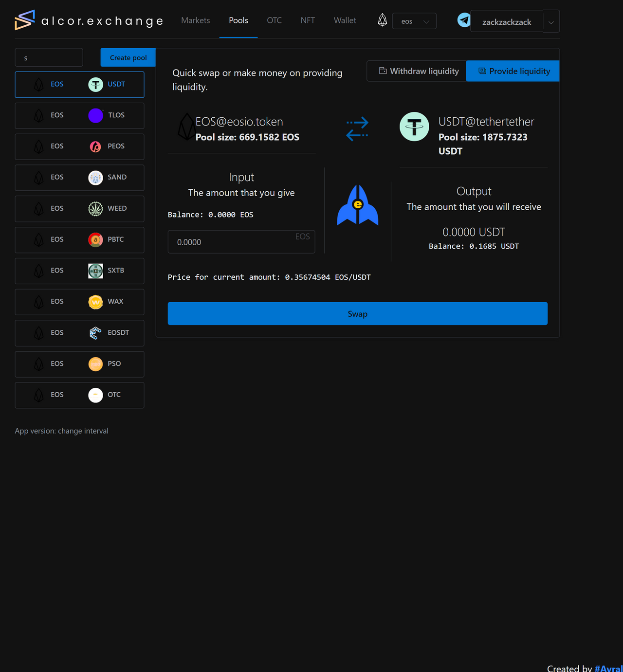Viewport: 623px width, 672px height.
Task: Click the WAX token icon
Action: pyautogui.click(x=95, y=302)
